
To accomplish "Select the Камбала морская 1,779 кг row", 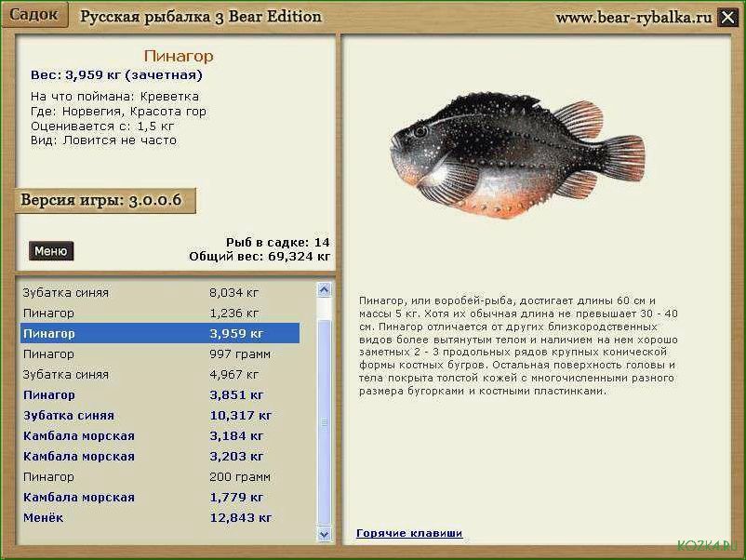I will tap(160, 497).
